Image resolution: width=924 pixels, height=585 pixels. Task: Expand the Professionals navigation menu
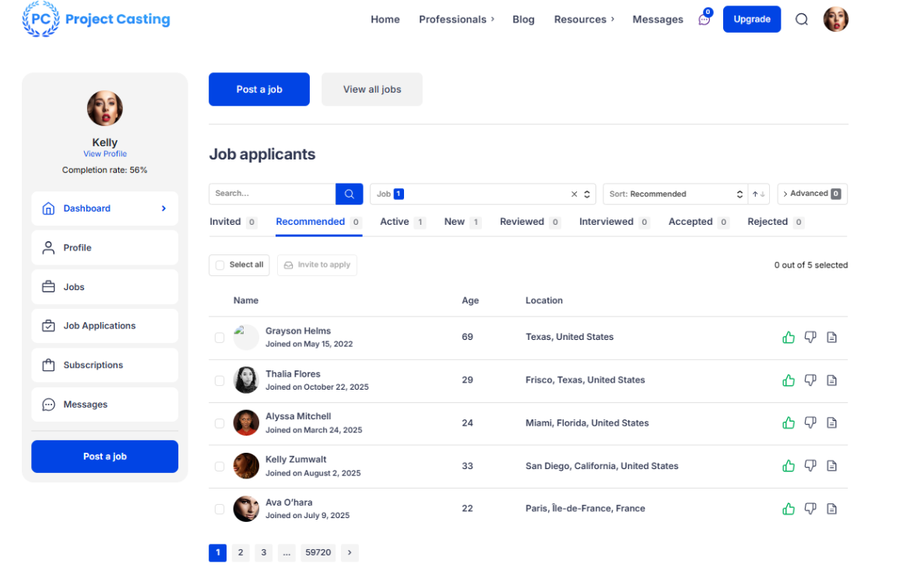(456, 19)
